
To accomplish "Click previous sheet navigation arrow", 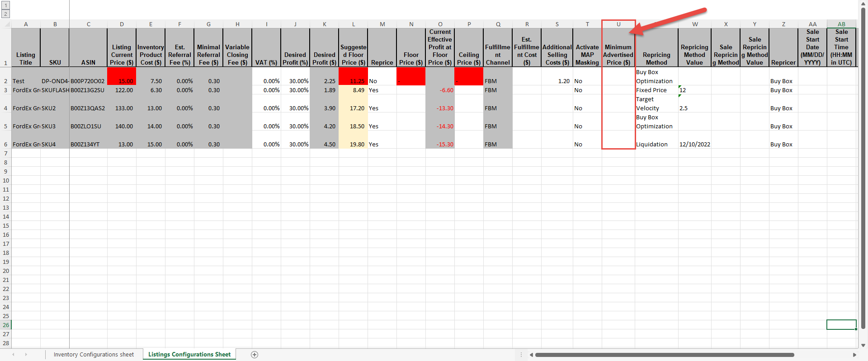I will (13, 355).
